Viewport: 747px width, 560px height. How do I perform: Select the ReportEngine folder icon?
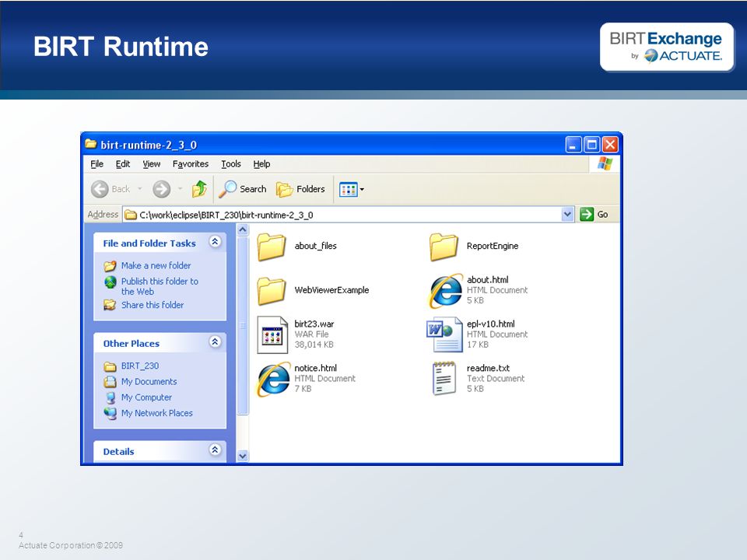tap(444, 247)
